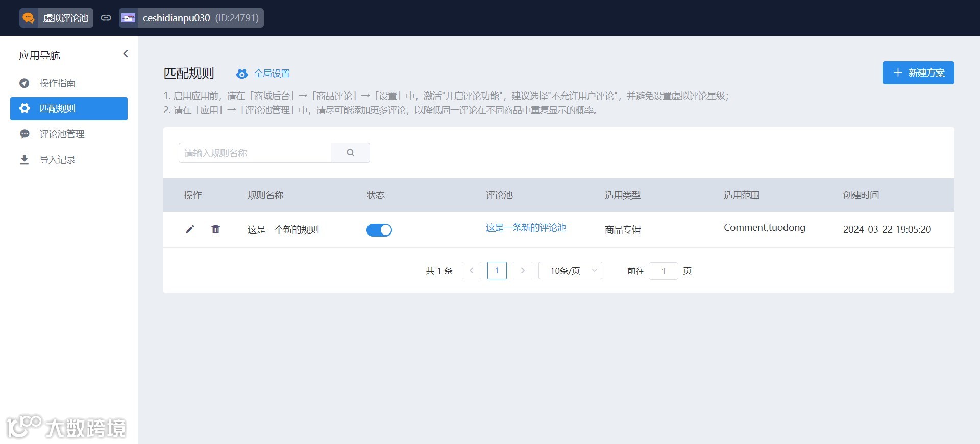Click the compass icon beside 操作指南

[x=24, y=83]
